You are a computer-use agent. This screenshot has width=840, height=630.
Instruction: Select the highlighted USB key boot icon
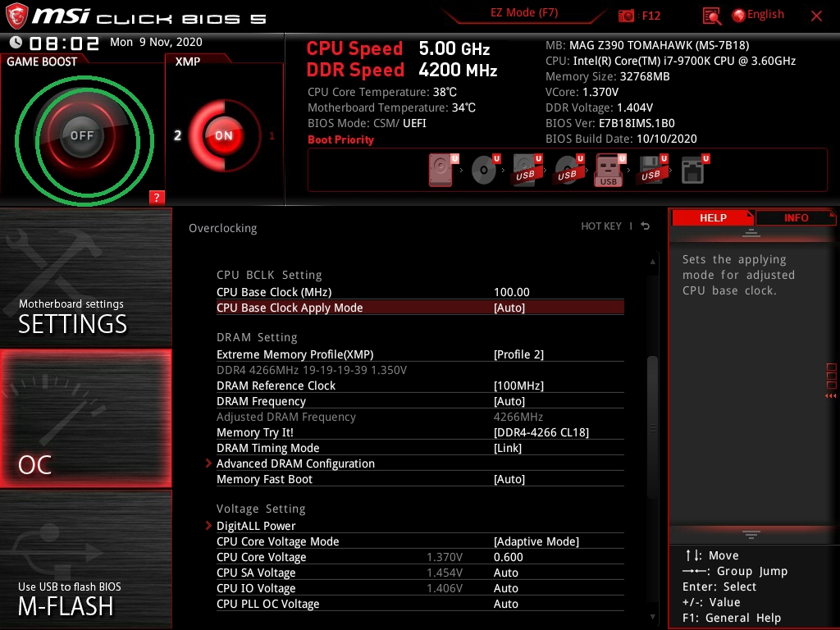click(x=609, y=170)
